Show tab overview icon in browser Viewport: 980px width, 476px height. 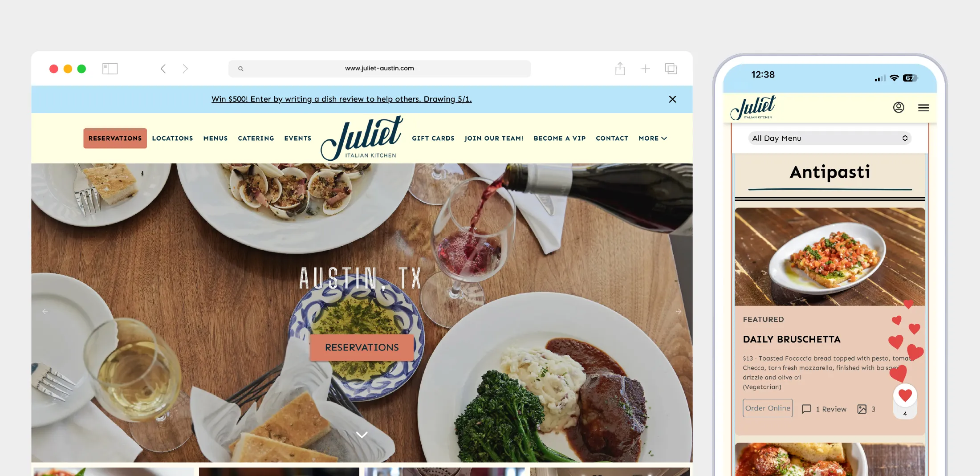(671, 69)
